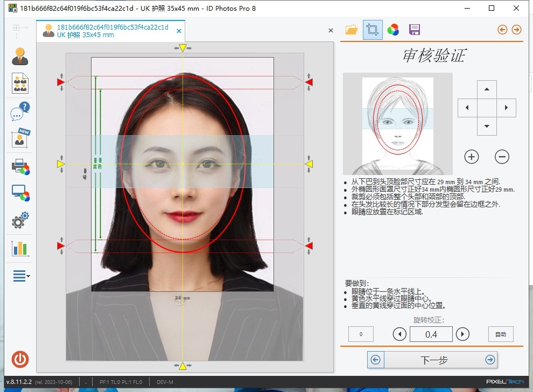Expand the sidebar hamburger menu dropdown
Viewport: 533px width, 392px height.
(21, 276)
